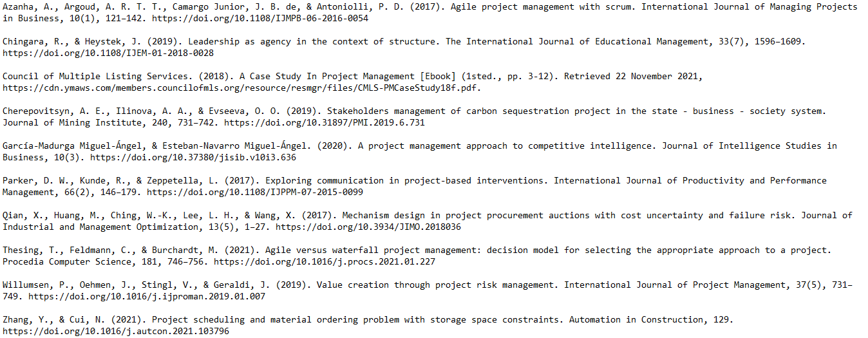This screenshot has height=338, width=868.
Task: Click the "García-Madurga Miguel-Ángel" author name
Action: tap(72, 146)
